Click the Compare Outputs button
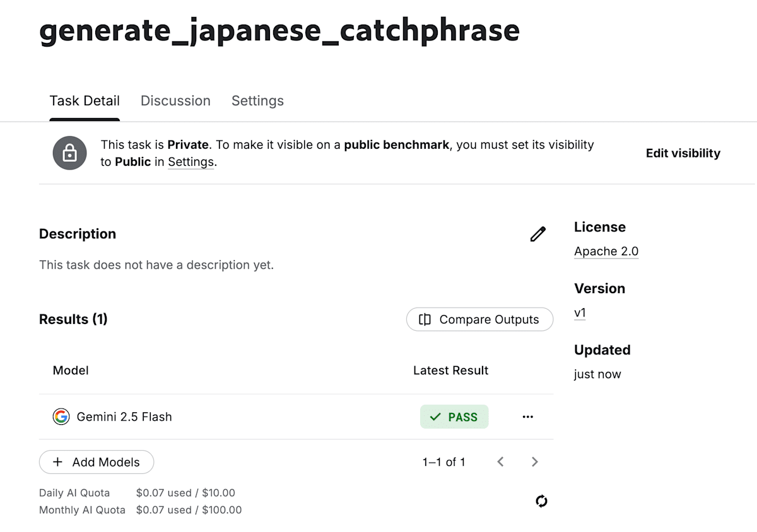Screen dimensions: 757x532 [x=479, y=320]
